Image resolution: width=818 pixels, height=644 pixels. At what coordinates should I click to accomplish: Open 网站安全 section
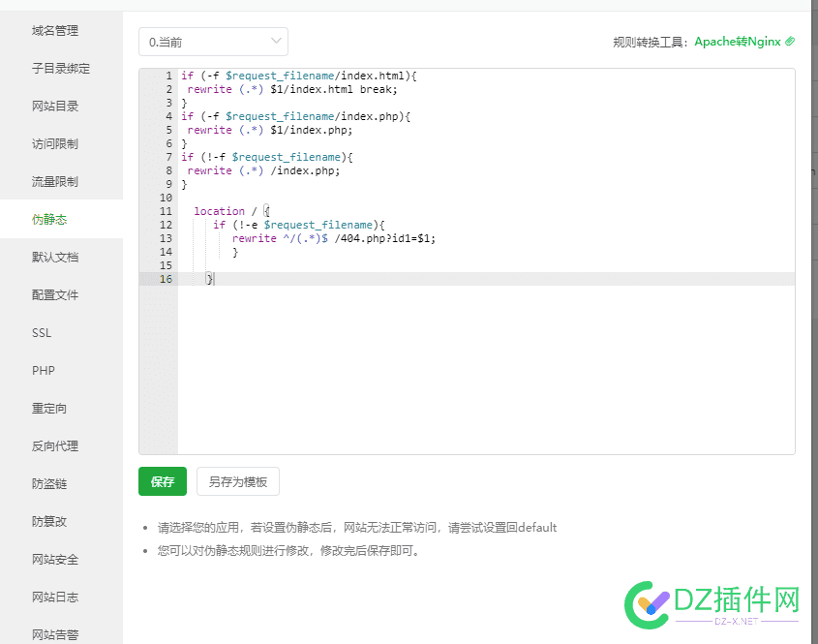pyautogui.click(x=55, y=560)
